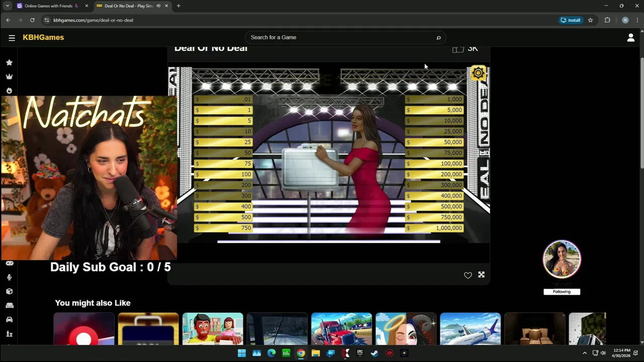Click the microphone sidebar icon

pos(9,278)
